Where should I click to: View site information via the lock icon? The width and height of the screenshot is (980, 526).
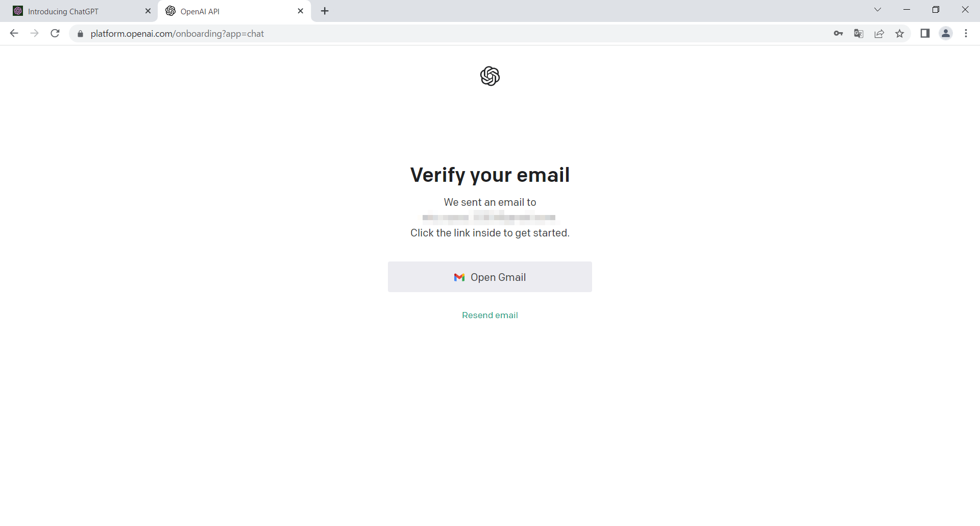[80, 34]
